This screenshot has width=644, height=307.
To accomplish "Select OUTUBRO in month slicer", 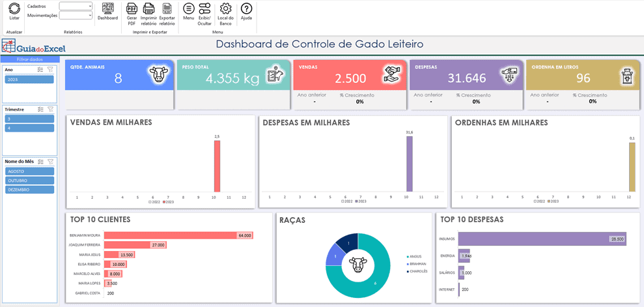I will [29, 181].
